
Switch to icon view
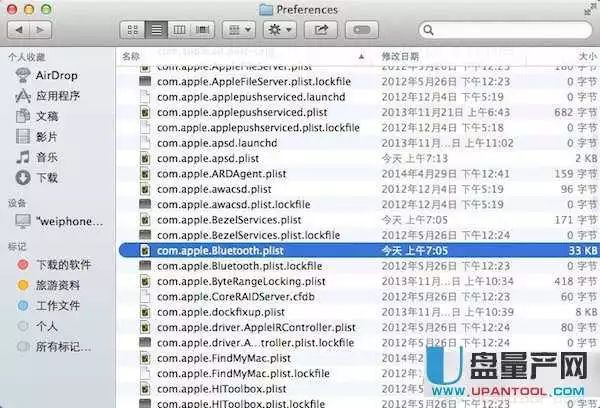(132, 30)
